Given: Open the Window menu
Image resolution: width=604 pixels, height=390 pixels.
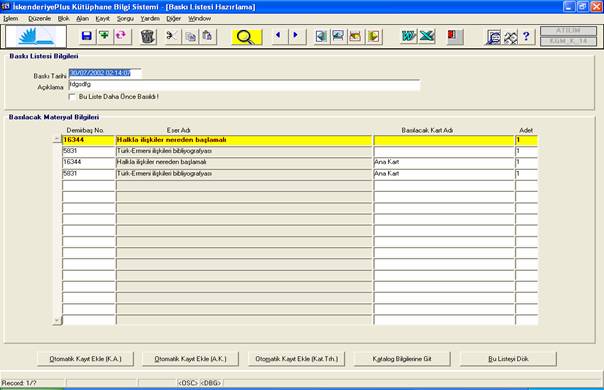Looking at the screenshot, I should click(200, 18).
